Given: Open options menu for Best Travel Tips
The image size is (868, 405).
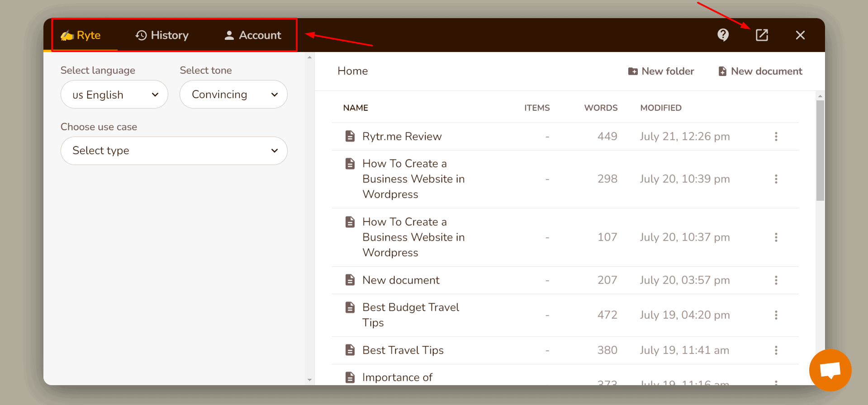Looking at the screenshot, I should (x=776, y=350).
